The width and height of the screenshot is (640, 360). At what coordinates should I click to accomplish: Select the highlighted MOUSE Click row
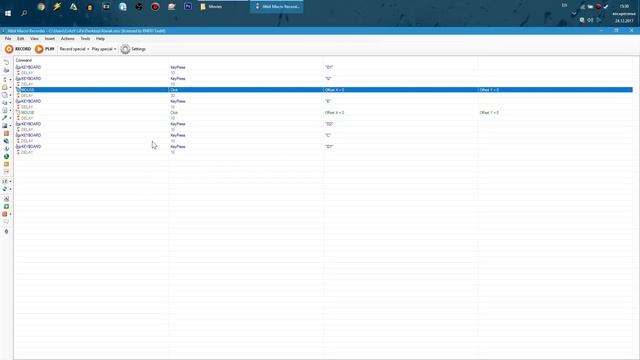(x=324, y=90)
